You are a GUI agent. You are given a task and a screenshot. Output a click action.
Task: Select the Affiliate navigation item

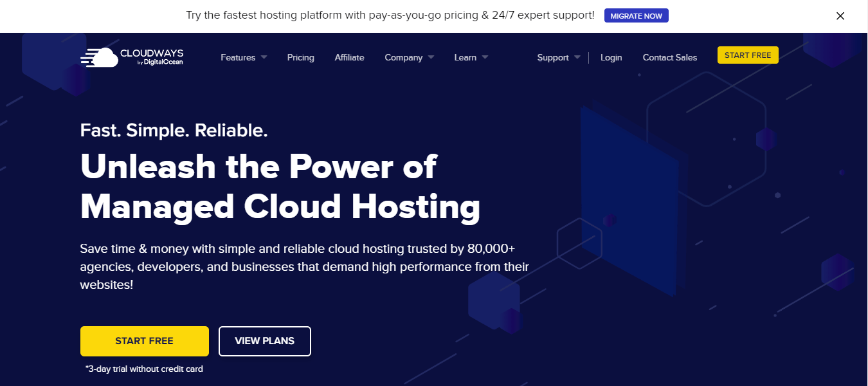click(x=349, y=57)
